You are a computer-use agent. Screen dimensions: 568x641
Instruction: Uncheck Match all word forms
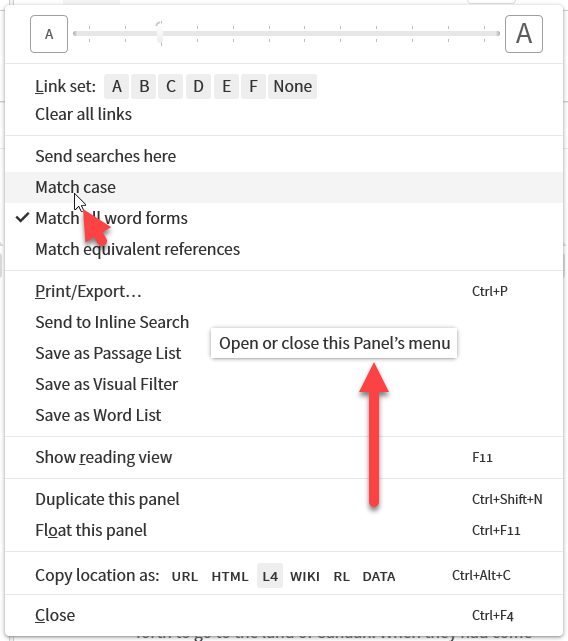pos(284,218)
